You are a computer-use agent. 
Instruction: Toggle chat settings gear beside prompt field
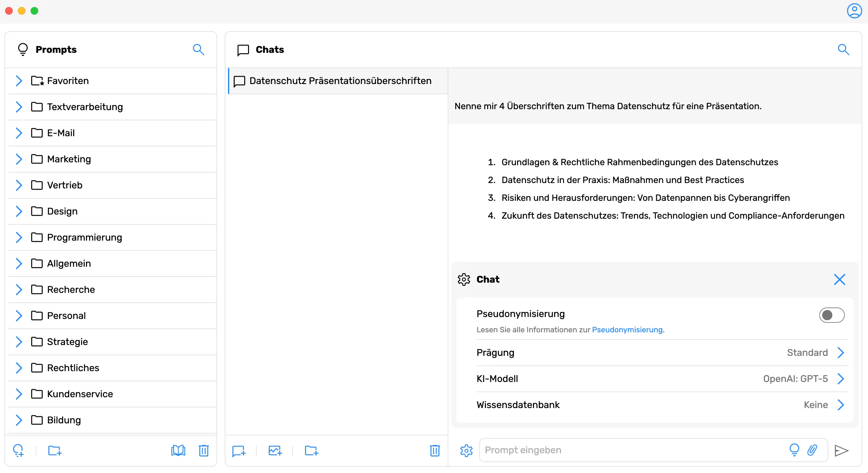pyautogui.click(x=466, y=450)
